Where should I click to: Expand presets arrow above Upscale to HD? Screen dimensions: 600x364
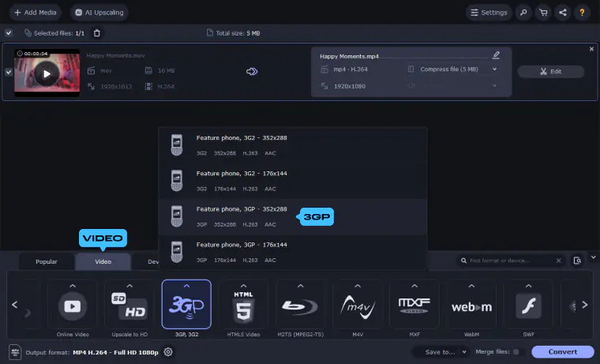tap(129, 286)
